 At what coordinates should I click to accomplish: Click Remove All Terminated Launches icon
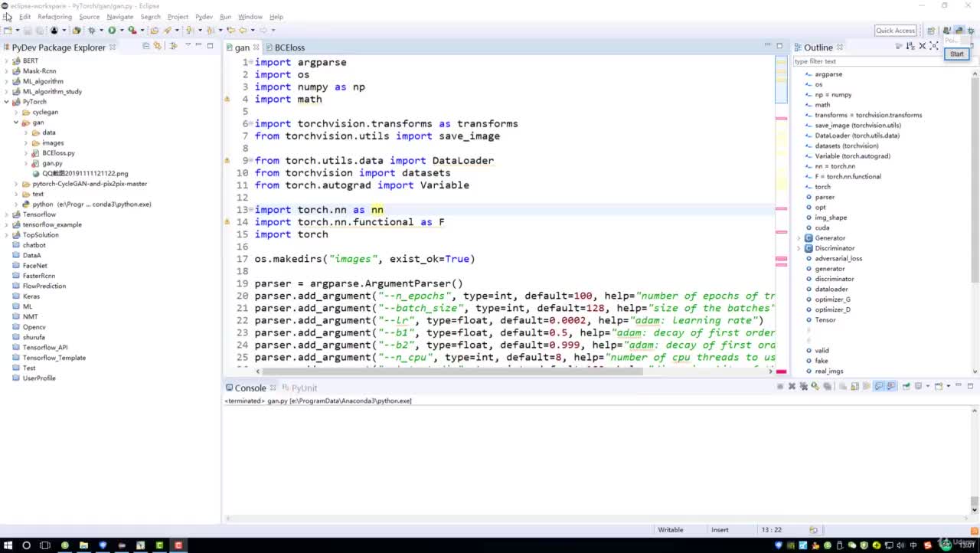[804, 387]
